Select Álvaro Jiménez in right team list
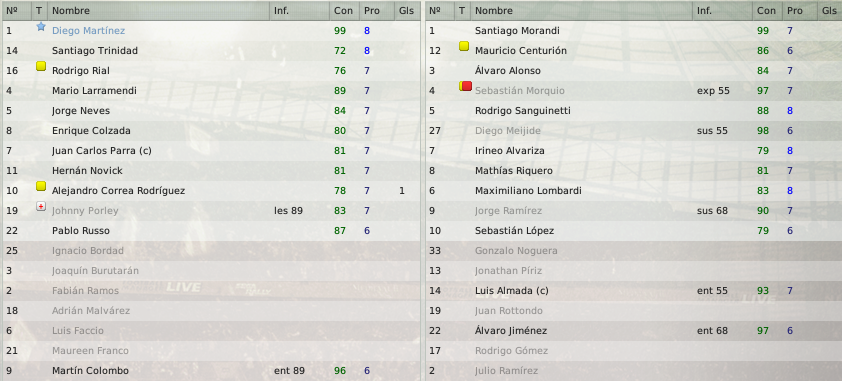Screen dimensions: 842x381 (x=634, y=331)
